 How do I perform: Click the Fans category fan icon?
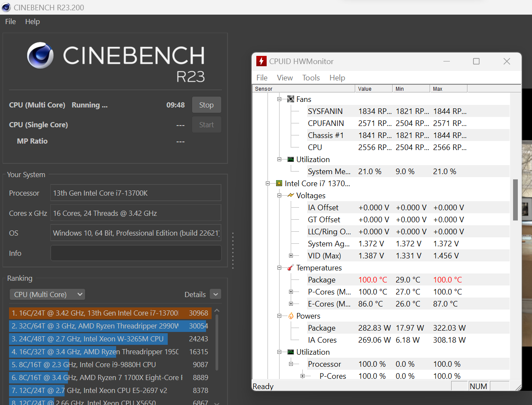291,99
